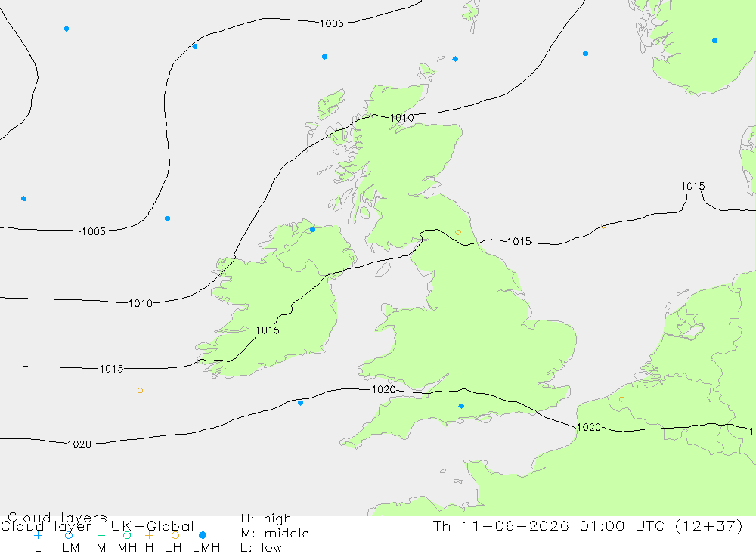Select the orange LH marker in the North Sea
The width and height of the screenshot is (756, 554).
point(603,226)
